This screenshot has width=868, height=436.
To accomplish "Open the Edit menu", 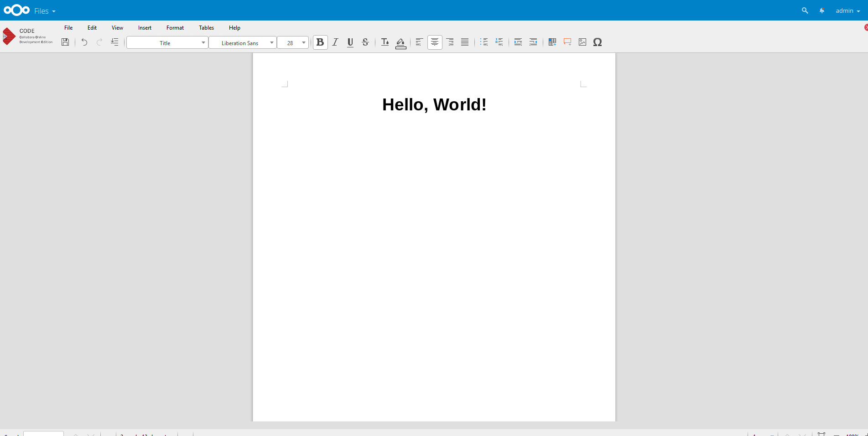I will 92,28.
